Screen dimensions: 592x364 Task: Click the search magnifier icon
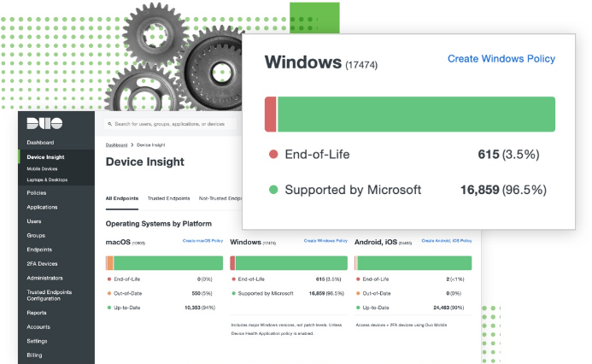110,124
